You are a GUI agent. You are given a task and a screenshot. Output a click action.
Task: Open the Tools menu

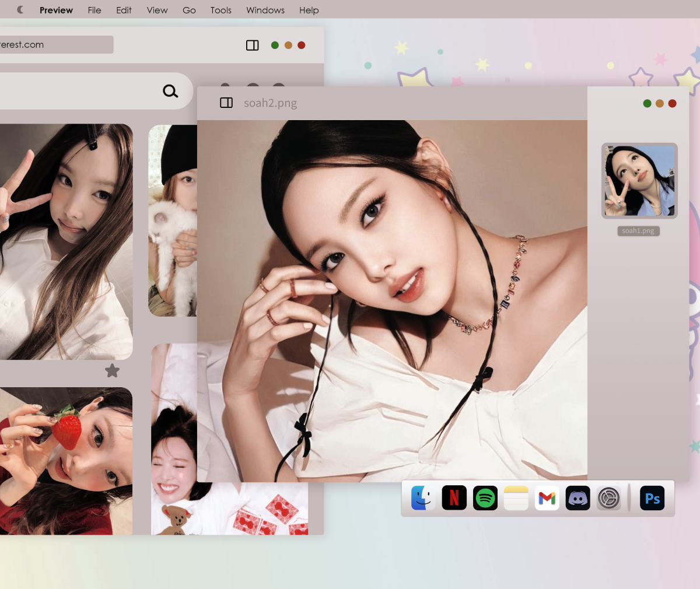click(221, 10)
